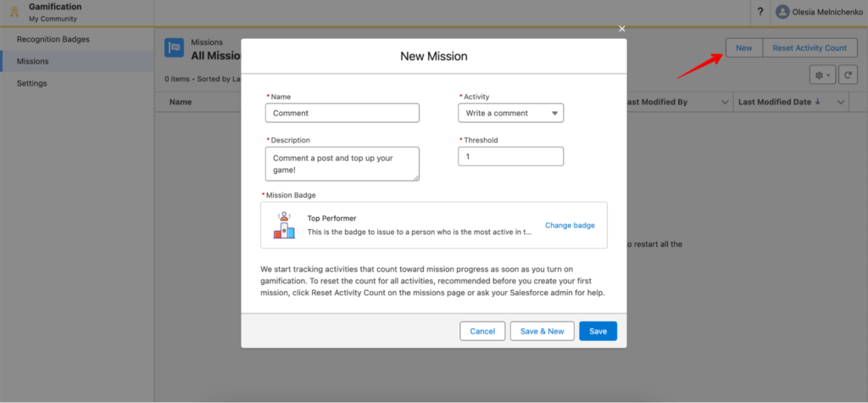
Task: Click the Missions flag icon
Action: (x=175, y=48)
